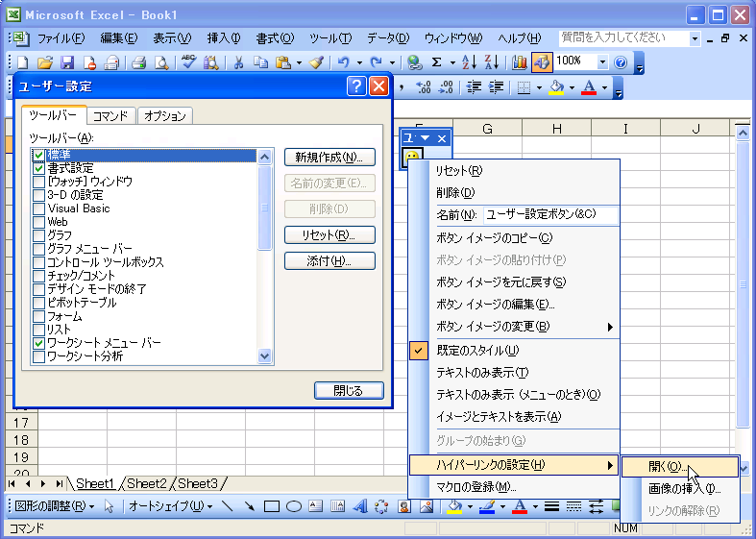Click the Insert Hyperlink globe icon
Viewport: 756px width, 539px height.
click(414, 62)
